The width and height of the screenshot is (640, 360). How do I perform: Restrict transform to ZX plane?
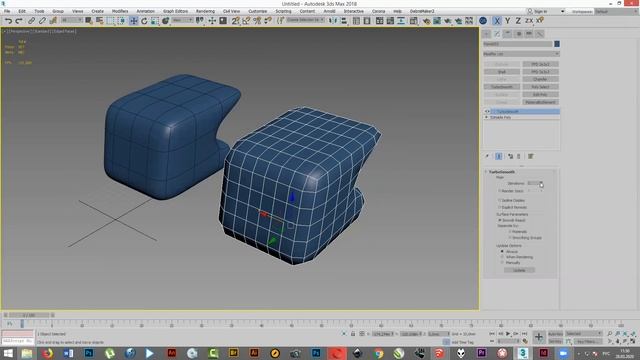529,21
